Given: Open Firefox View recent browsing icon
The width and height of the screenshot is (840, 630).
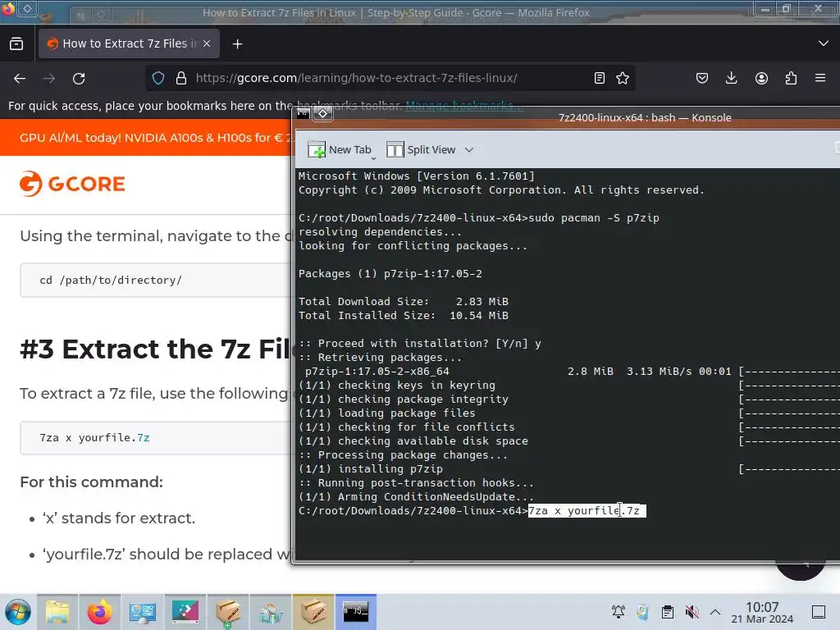Looking at the screenshot, I should (16, 43).
